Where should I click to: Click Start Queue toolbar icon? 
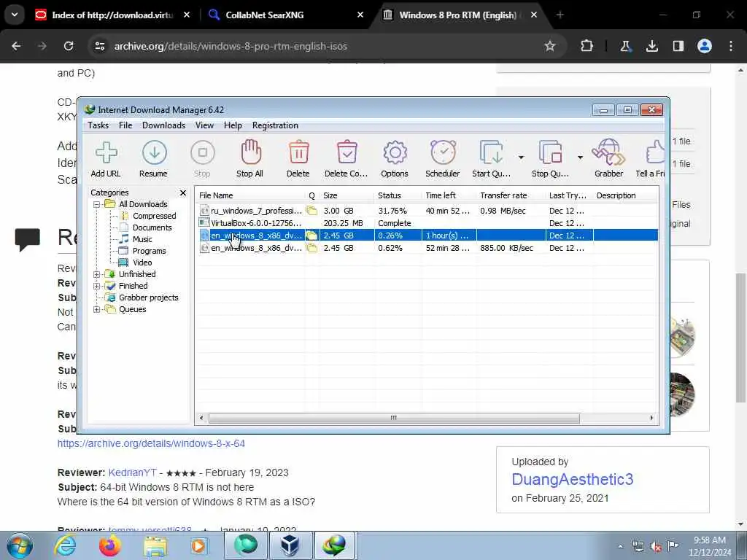coord(491,158)
